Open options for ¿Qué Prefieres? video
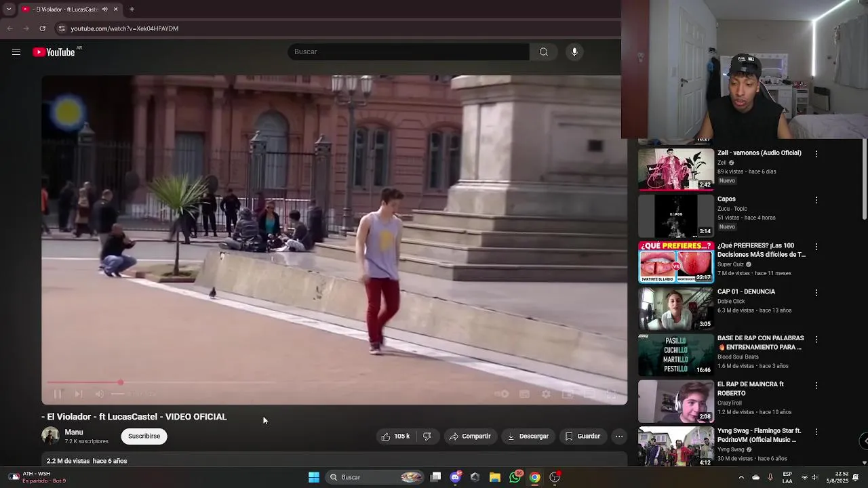 pos(816,247)
